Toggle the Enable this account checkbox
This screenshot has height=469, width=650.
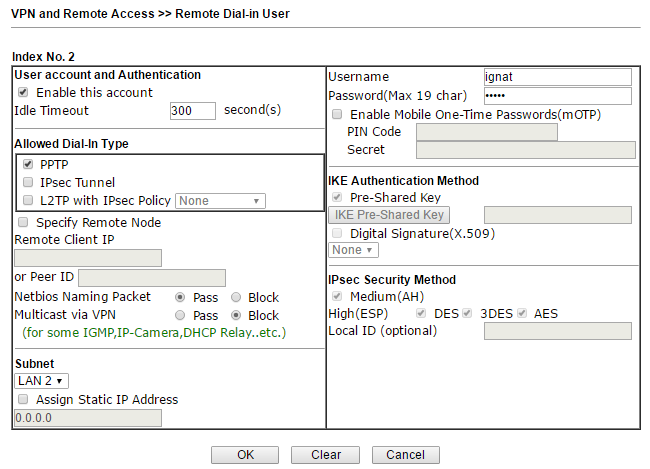click(x=23, y=93)
